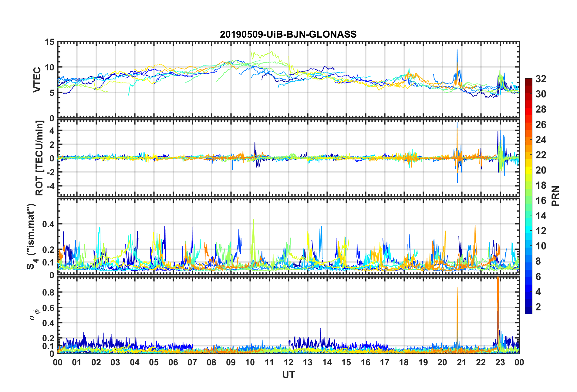Select colorbar tick label "24"
The width and height of the screenshot is (577, 392).
coord(541,140)
